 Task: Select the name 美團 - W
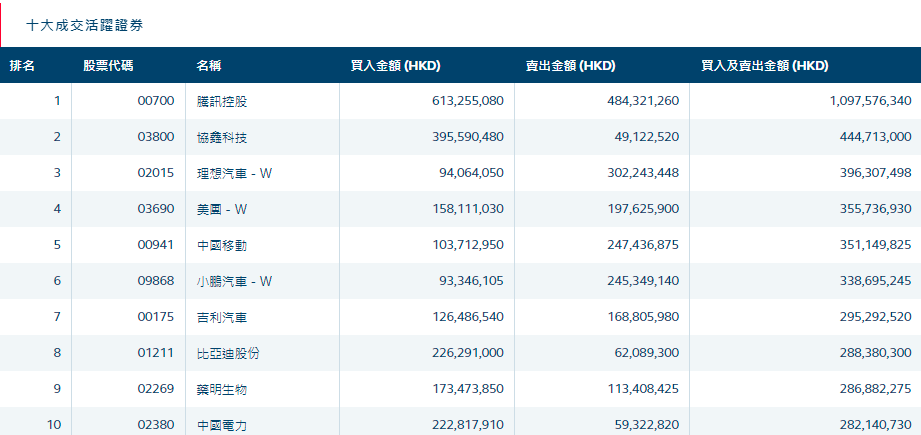point(222,209)
